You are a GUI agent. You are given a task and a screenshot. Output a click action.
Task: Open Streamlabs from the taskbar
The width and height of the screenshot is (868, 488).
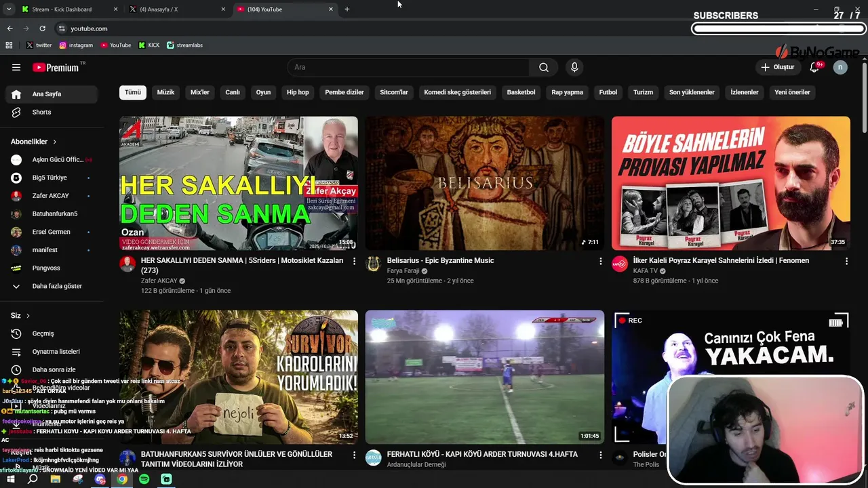click(166, 479)
